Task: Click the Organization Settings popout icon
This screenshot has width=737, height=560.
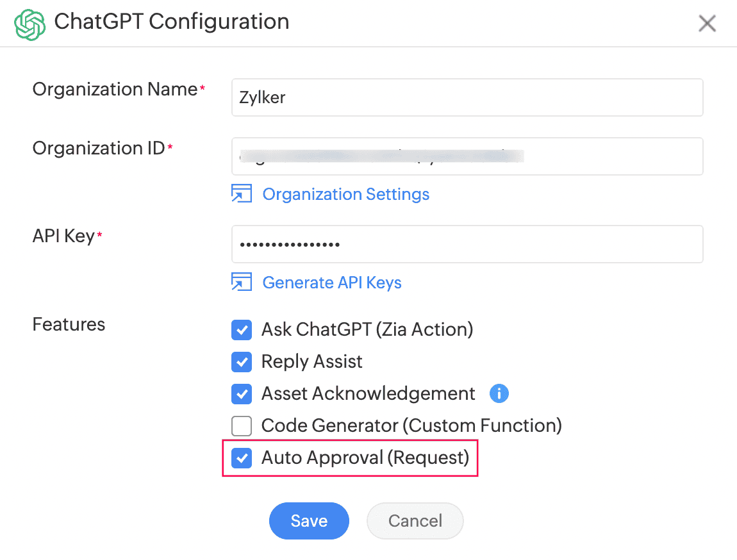Action: 242,194
